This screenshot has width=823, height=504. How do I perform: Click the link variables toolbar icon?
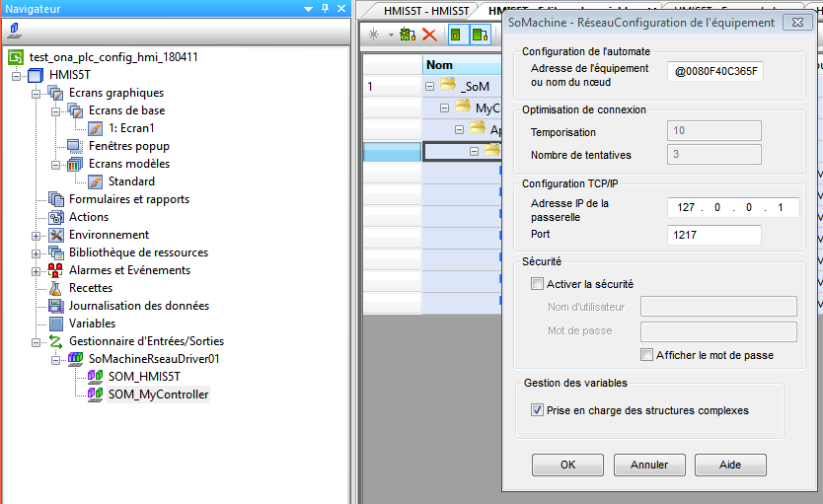408,36
